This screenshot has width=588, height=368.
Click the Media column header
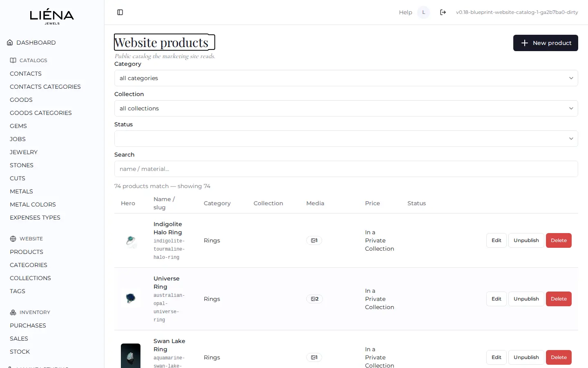315,203
